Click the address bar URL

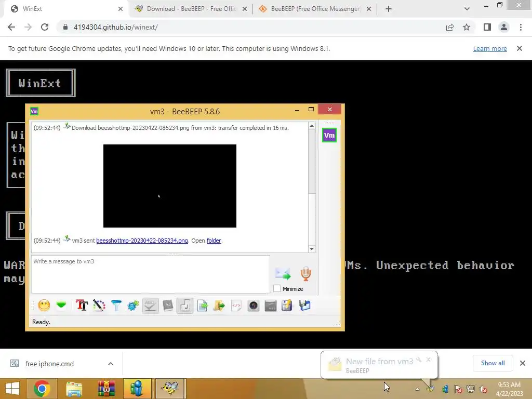(115, 27)
